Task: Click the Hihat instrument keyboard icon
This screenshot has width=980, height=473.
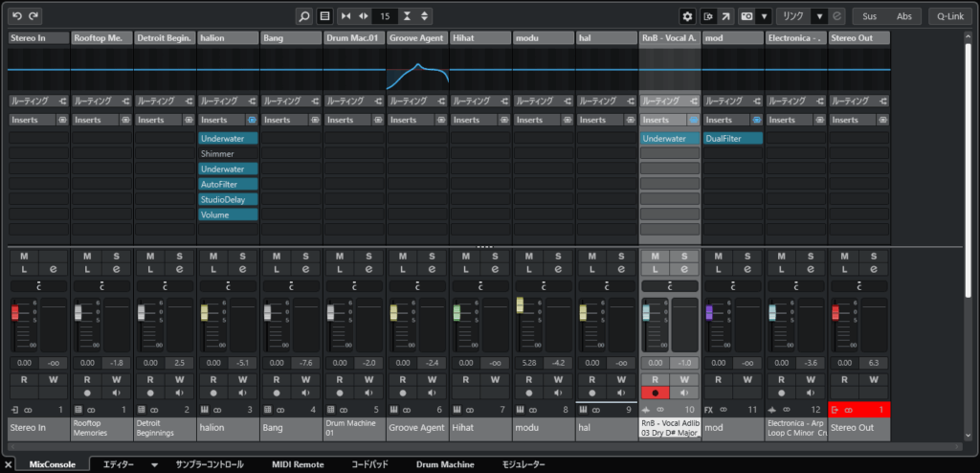Action: (x=457, y=410)
